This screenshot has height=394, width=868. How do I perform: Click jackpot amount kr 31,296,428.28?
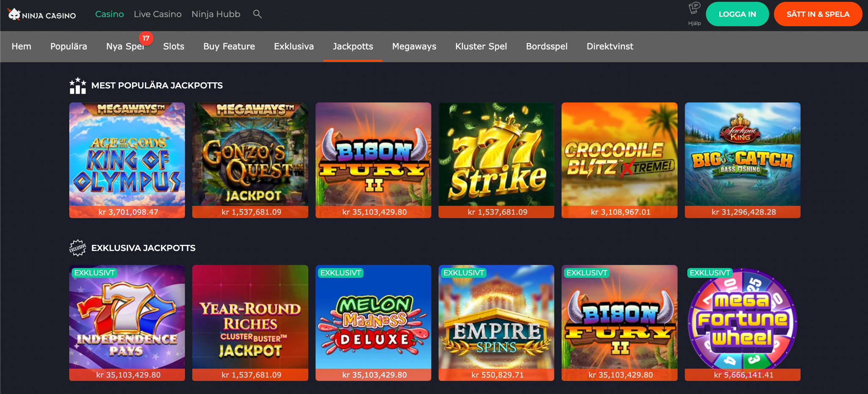pyautogui.click(x=744, y=212)
